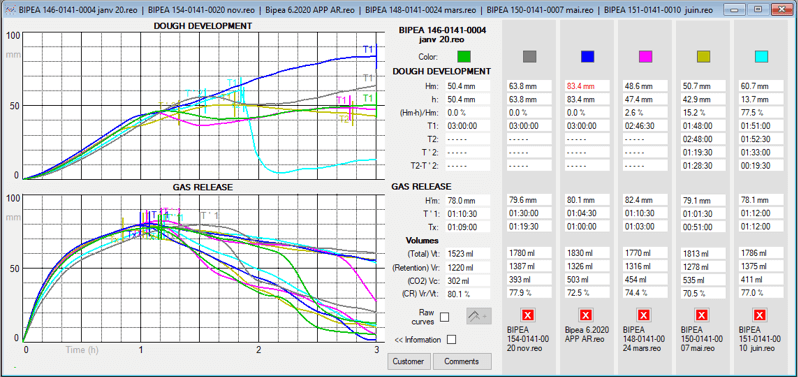Click the magenta color swatch
The image size is (798, 377).
(x=646, y=56)
